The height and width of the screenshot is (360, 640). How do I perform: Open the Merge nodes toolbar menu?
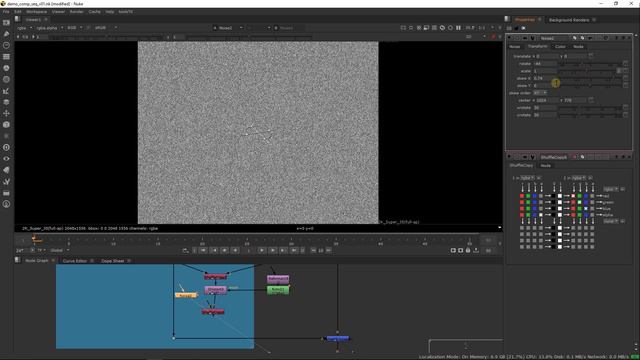6,102
